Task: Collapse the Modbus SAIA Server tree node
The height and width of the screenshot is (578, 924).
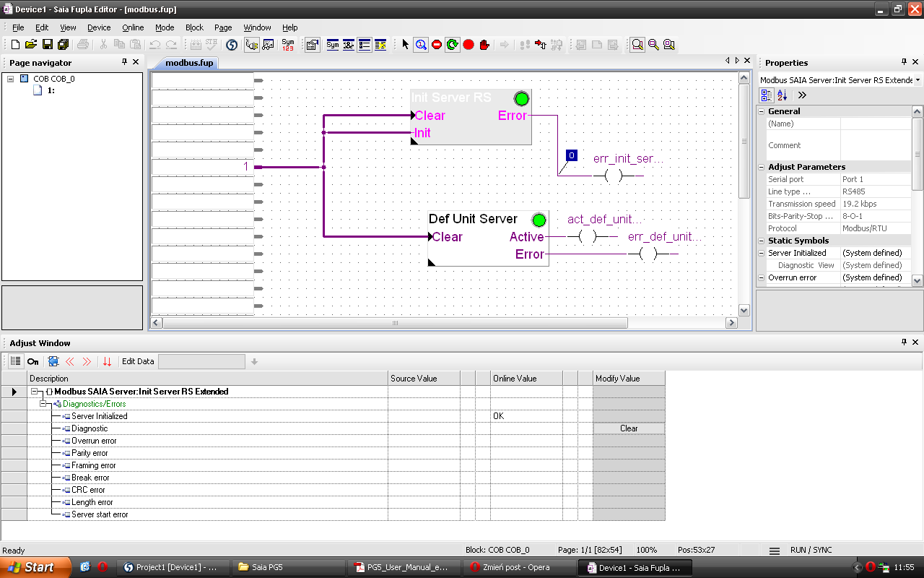Action: 35,392
